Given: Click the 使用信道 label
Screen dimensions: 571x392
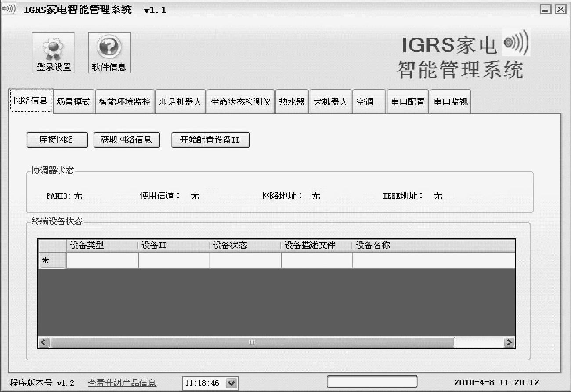Looking at the screenshot, I should point(160,196).
